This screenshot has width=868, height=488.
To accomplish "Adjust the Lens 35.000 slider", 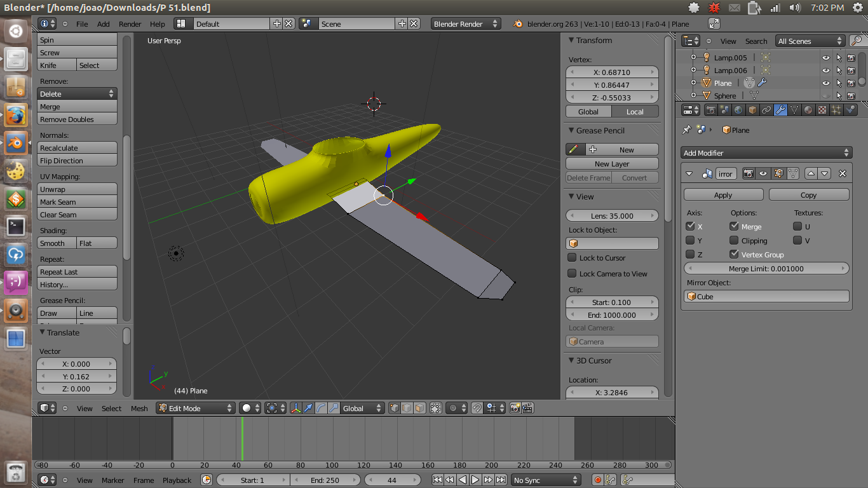I will tap(612, 215).
